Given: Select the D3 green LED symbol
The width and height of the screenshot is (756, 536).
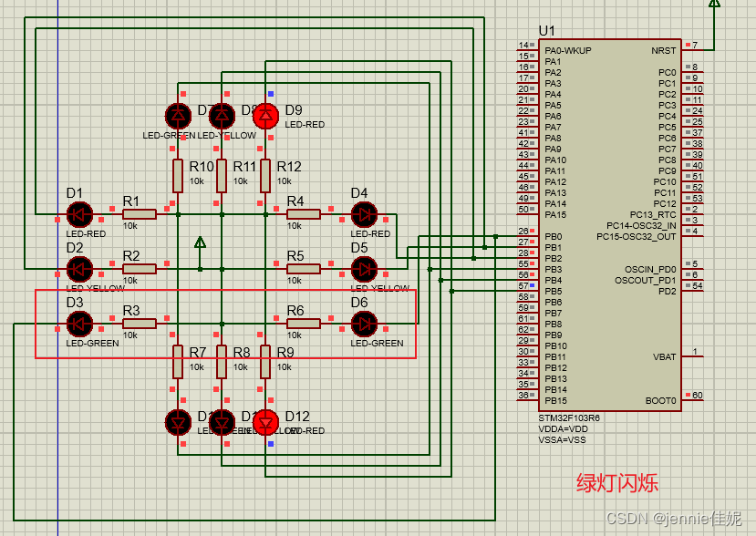Looking at the screenshot, I should (79, 324).
